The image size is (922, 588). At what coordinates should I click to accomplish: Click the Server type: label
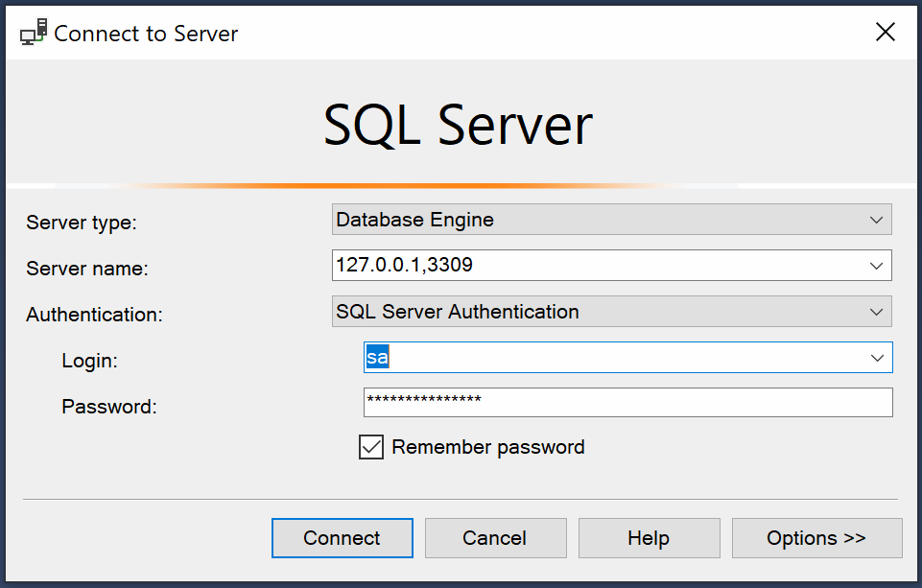(82, 223)
